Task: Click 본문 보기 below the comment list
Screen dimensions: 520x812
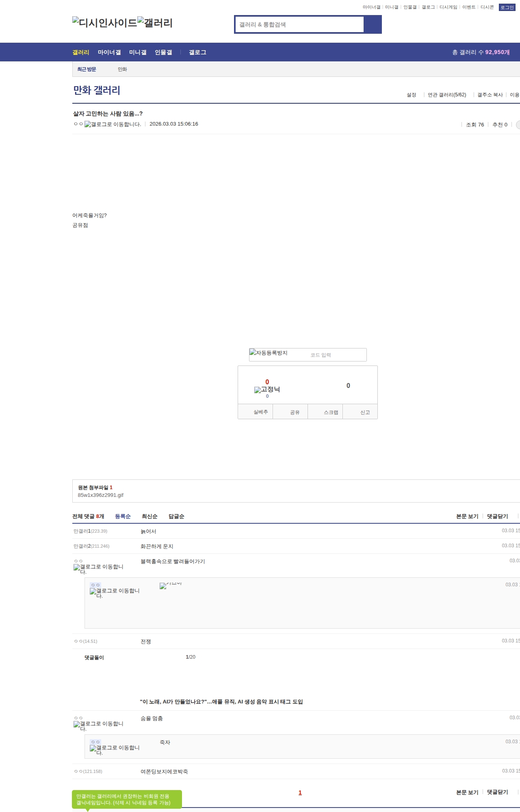Action: coord(467,792)
